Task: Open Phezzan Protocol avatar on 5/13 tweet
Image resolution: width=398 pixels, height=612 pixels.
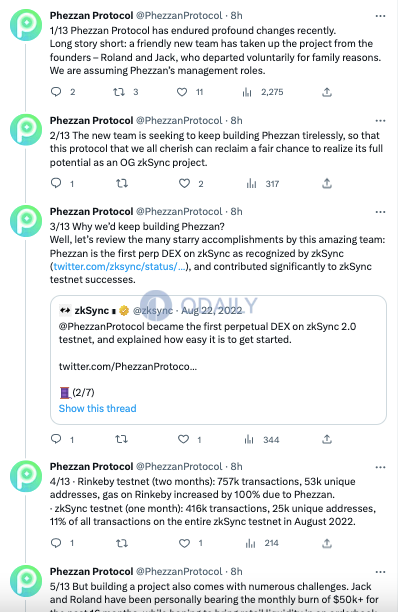Action: 26,581
